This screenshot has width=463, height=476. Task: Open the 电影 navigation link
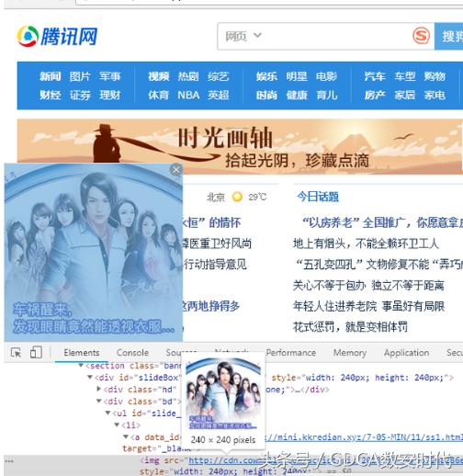[327, 76]
